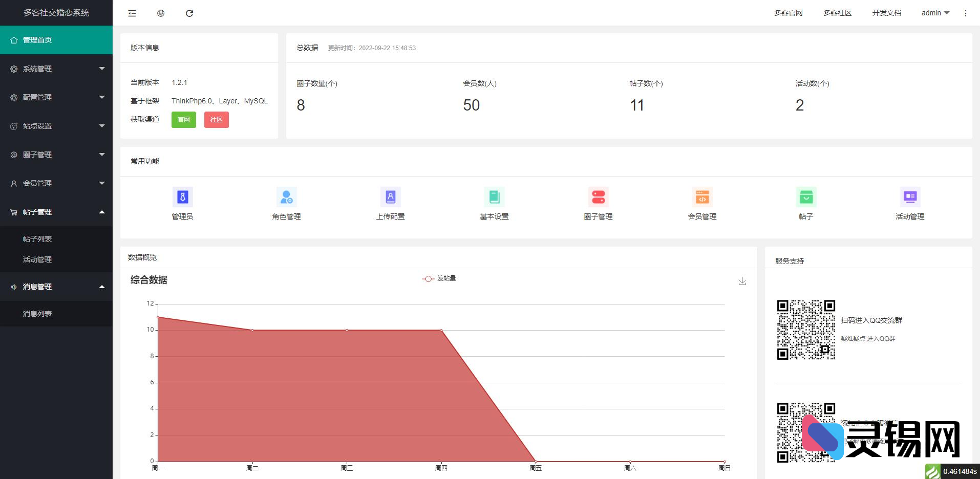980x479 pixels.
Task: Open 消息列表 under message management
Action: point(37,313)
